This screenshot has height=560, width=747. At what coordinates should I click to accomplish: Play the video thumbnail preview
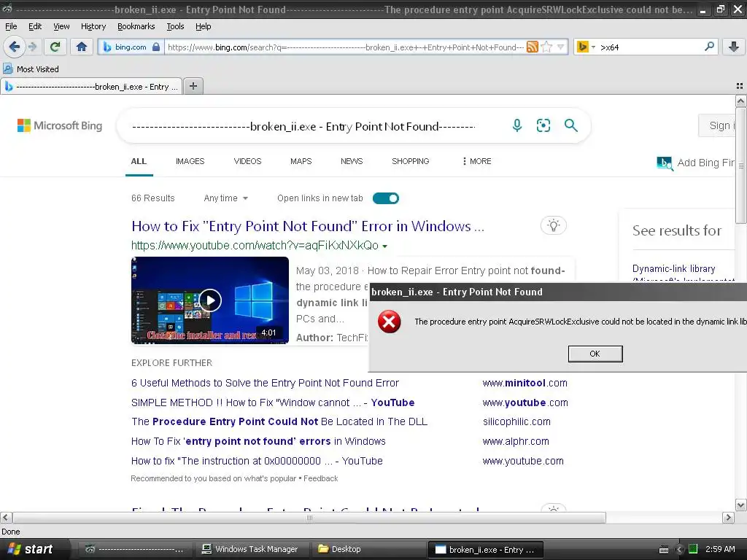[x=210, y=300]
